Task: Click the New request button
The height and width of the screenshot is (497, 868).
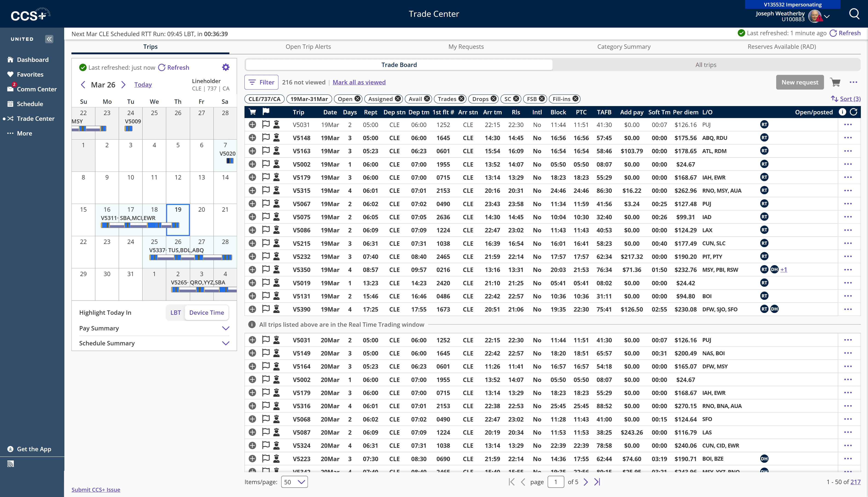Action: tap(800, 82)
